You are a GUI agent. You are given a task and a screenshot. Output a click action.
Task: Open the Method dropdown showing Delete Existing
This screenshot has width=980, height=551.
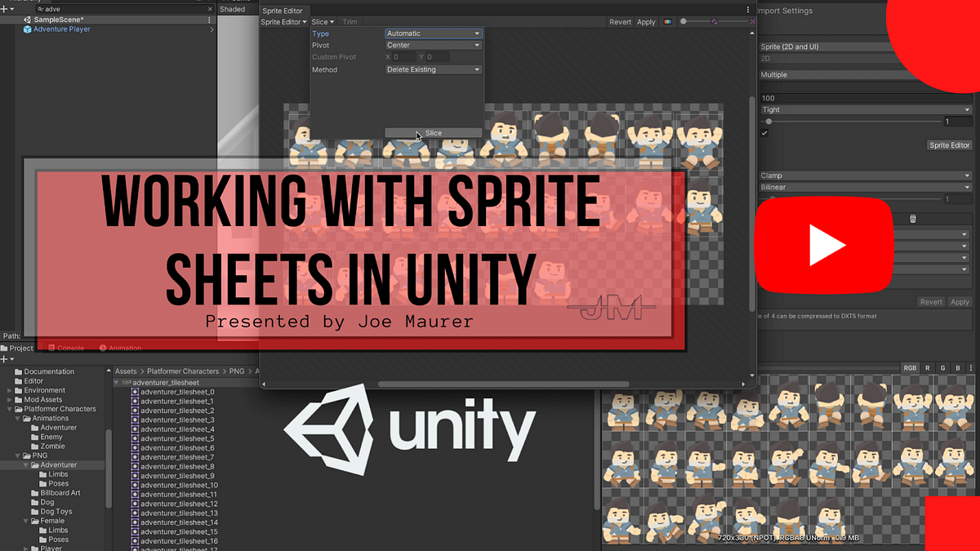point(434,69)
